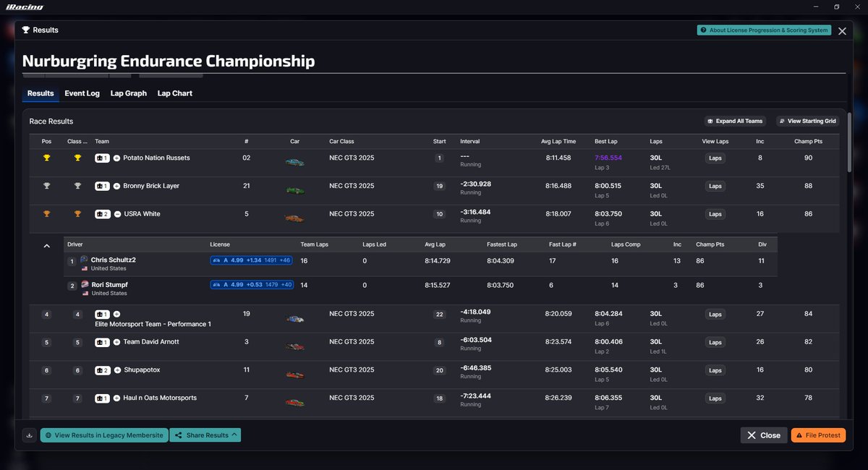Click the Team David Arnott car icon

[295, 346]
